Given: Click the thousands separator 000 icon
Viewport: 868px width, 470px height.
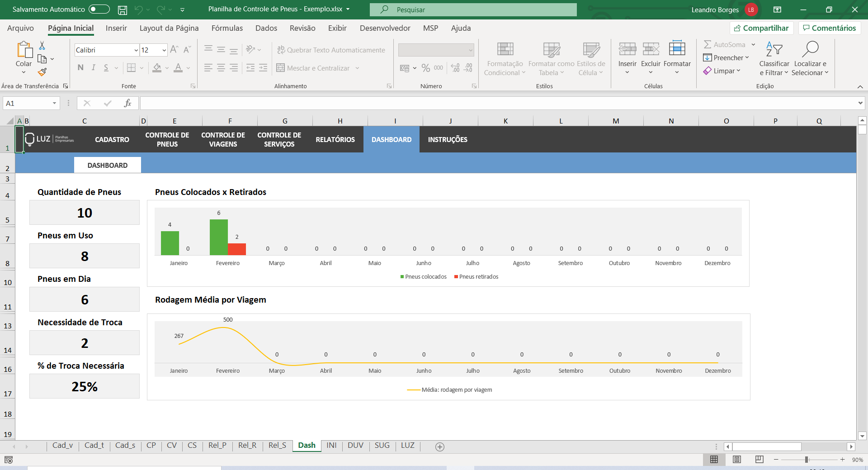Looking at the screenshot, I should click(439, 68).
